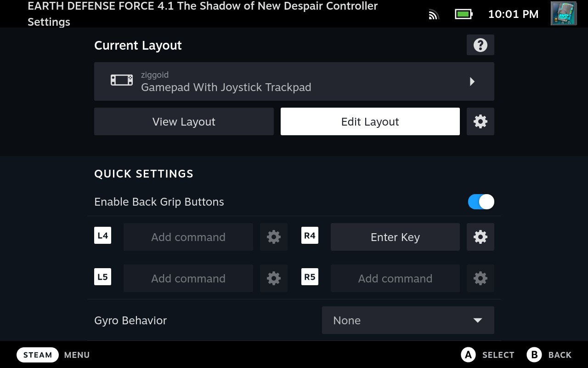Screen dimensions: 588x368
Task: Open the STEAM menu pill
Action: pyautogui.click(x=38, y=355)
